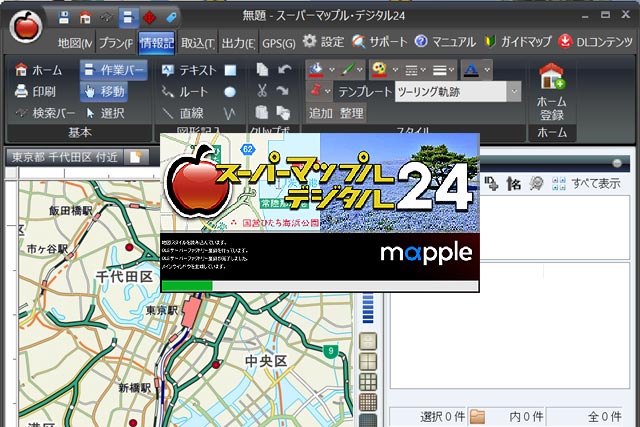Image resolution: width=640 pixels, height=427 pixels.
Task: Select the 直線 straight line tool
Action: (x=182, y=113)
